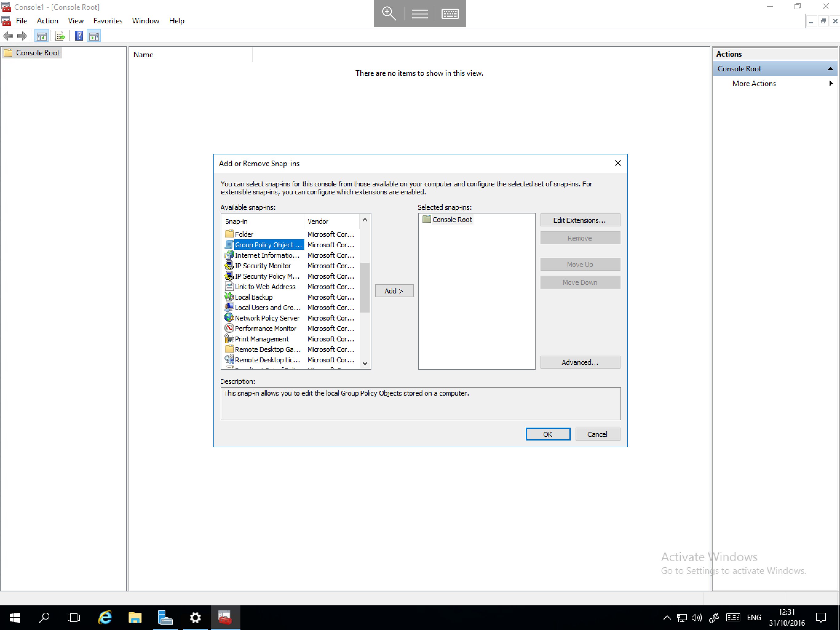Image resolution: width=840 pixels, height=630 pixels.
Task: Select the Network Policy Server snap-in
Action: pyautogui.click(x=267, y=318)
